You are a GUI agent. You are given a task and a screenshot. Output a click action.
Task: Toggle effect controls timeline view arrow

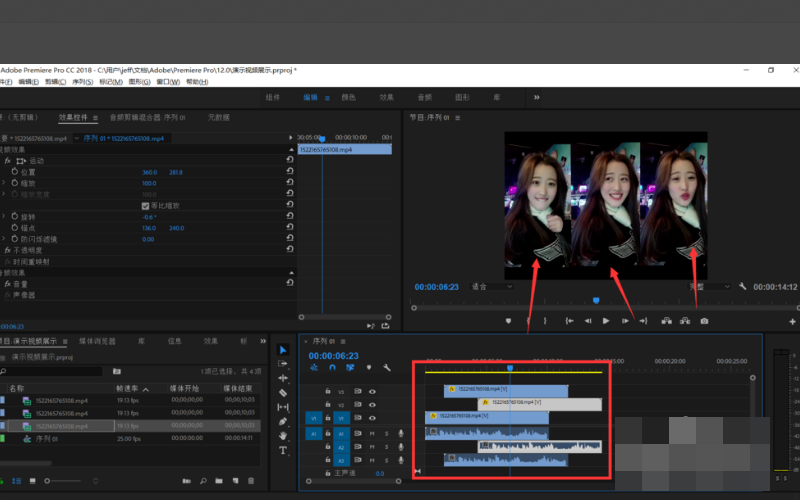[x=290, y=138]
